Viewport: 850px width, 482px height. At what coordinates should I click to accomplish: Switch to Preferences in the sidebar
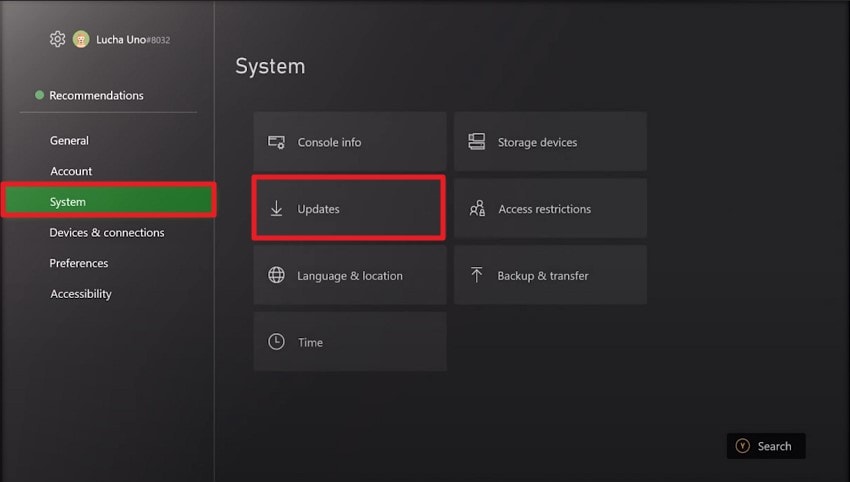tap(79, 263)
